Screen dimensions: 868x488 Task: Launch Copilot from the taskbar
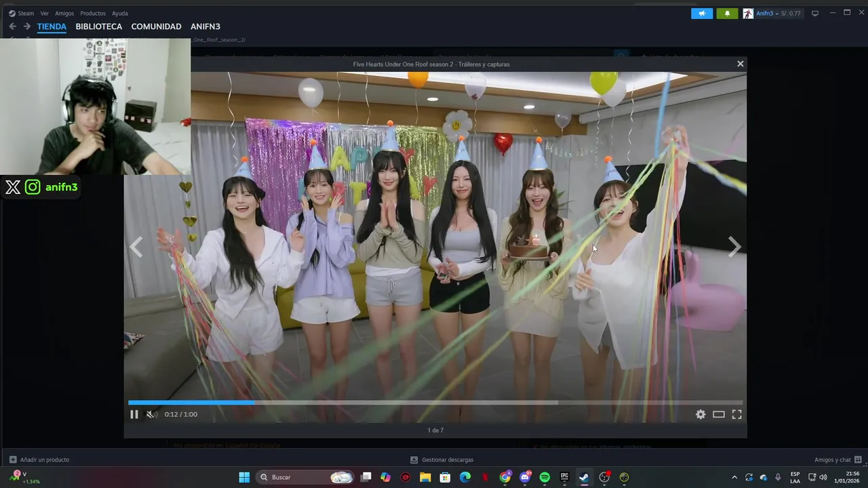tap(386, 477)
